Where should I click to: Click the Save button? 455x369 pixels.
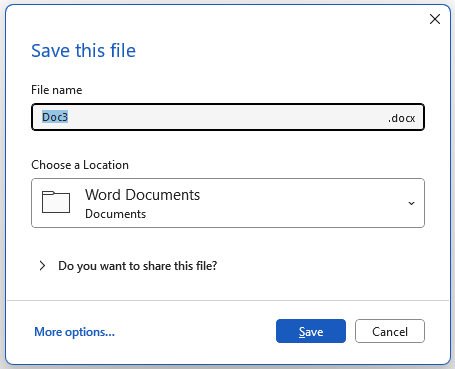pos(311,331)
